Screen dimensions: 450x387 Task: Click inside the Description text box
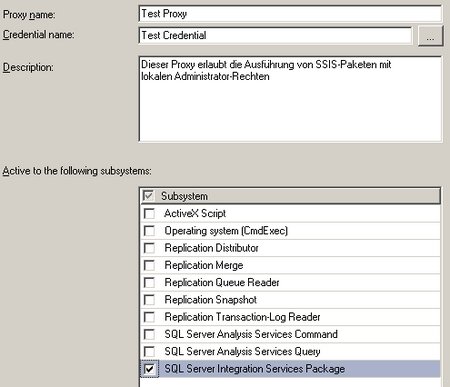pos(290,99)
